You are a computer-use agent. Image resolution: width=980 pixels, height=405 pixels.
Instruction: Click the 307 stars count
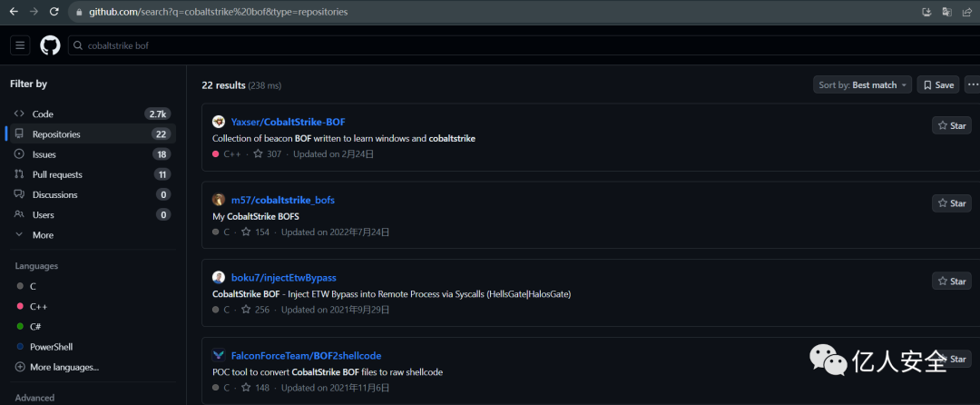coord(268,153)
